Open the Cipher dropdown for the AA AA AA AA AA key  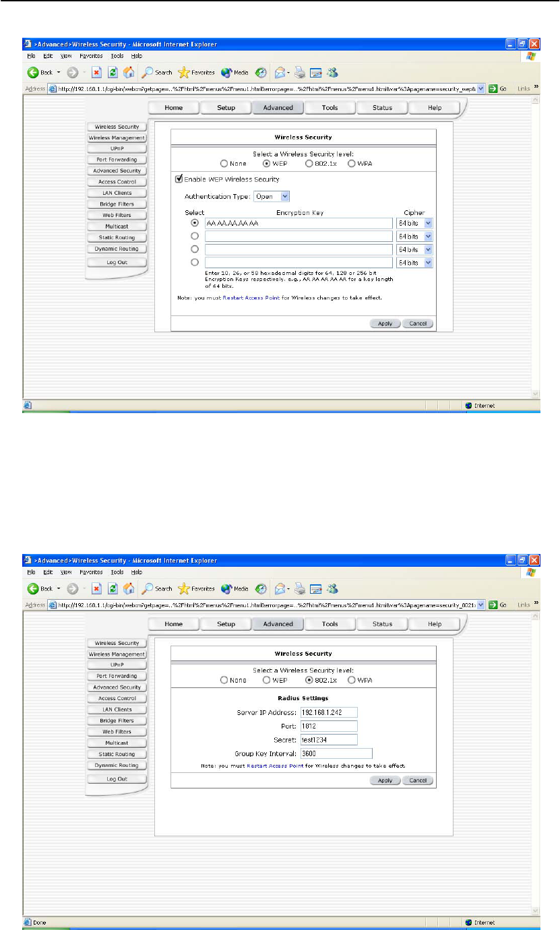point(414,223)
